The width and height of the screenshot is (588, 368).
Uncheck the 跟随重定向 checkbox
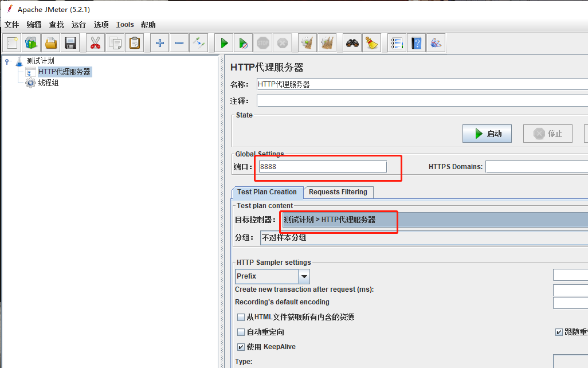point(559,332)
